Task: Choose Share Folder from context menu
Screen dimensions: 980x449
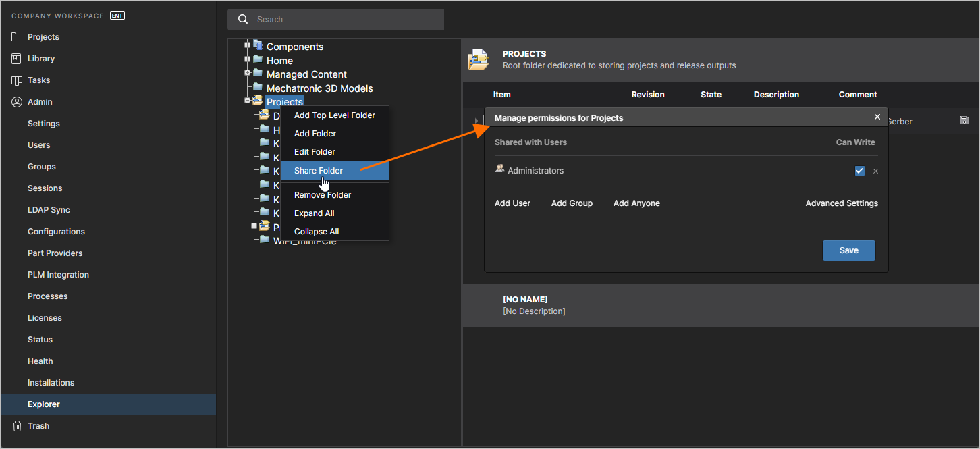Action: coord(318,170)
